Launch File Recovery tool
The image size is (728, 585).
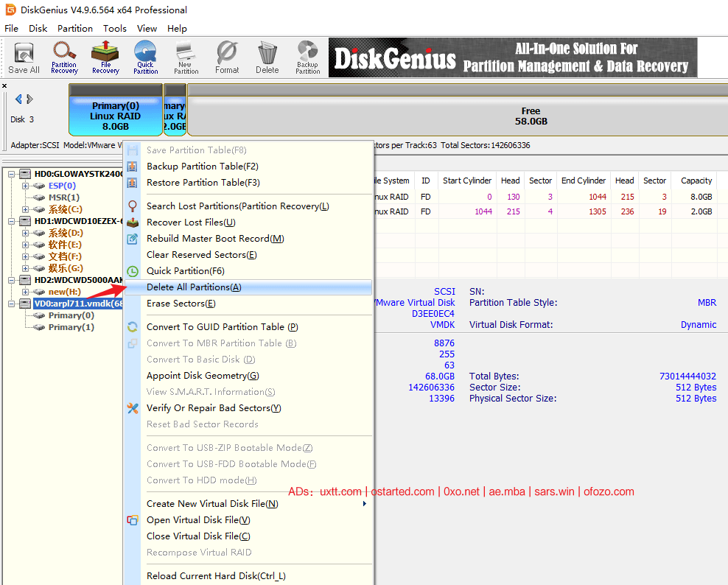tap(105, 58)
